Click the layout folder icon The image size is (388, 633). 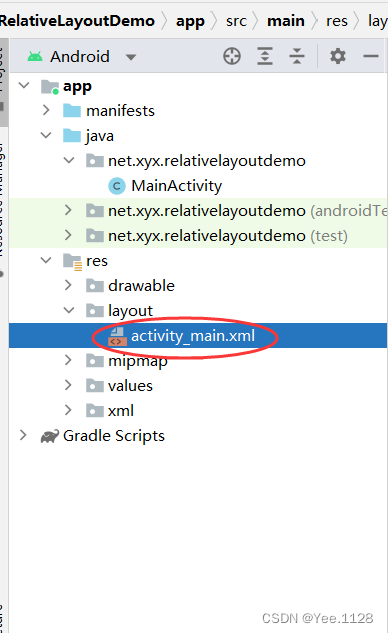pyautogui.click(x=94, y=311)
